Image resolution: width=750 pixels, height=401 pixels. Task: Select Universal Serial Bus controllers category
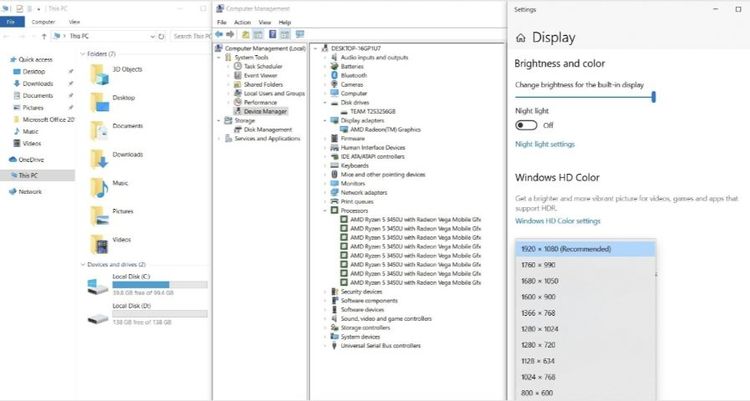(x=380, y=346)
